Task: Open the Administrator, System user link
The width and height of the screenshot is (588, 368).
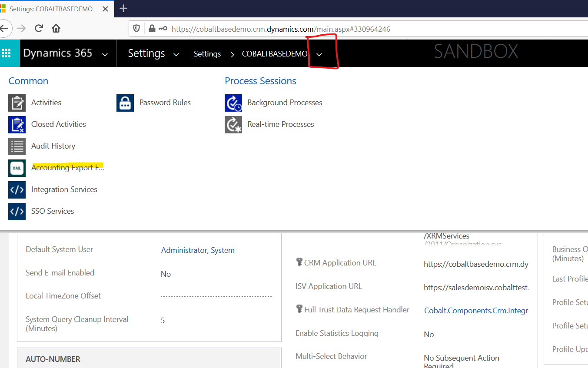Action: pyautogui.click(x=198, y=250)
